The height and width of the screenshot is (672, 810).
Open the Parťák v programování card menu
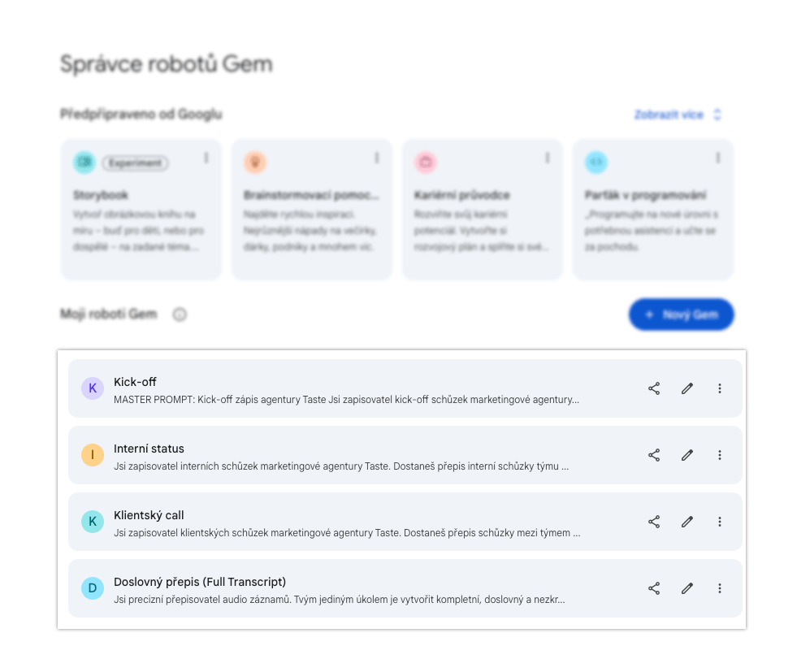pyautogui.click(x=717, y=158)
